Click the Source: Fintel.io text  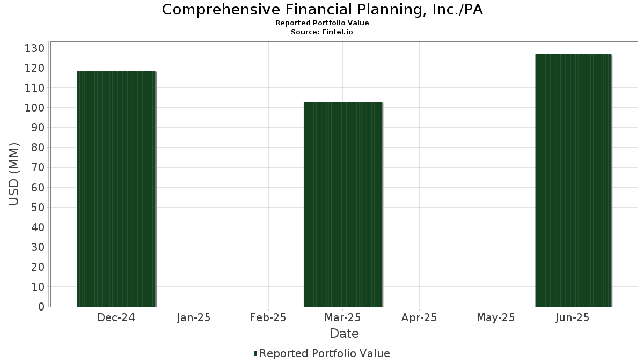322,32
